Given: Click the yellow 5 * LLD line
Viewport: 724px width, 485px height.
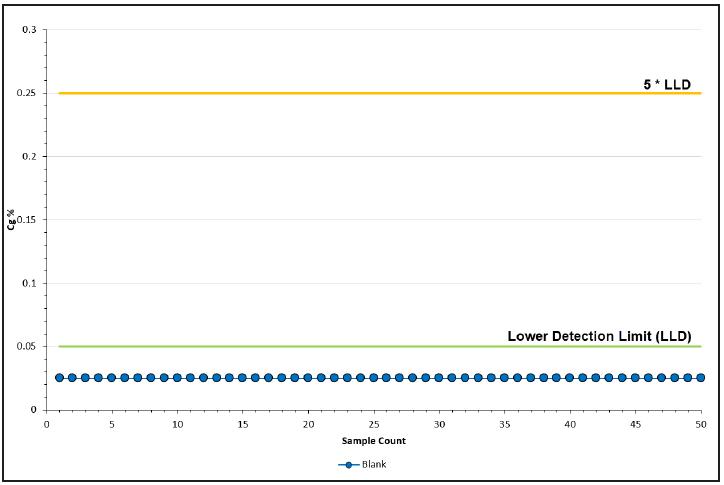Looking at the screenshot, I should (x=380, y=93).
